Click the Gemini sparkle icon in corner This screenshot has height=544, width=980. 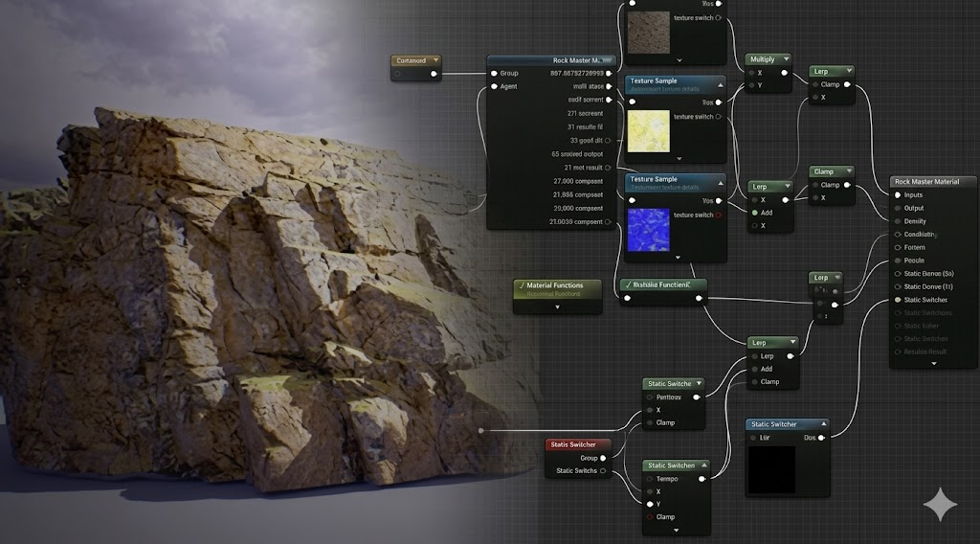[x=939, y=506]
